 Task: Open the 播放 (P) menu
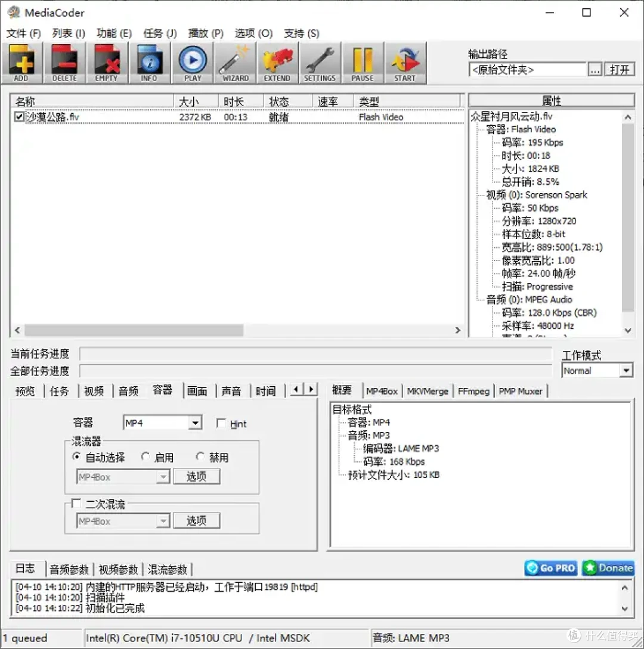click(205, 33)
